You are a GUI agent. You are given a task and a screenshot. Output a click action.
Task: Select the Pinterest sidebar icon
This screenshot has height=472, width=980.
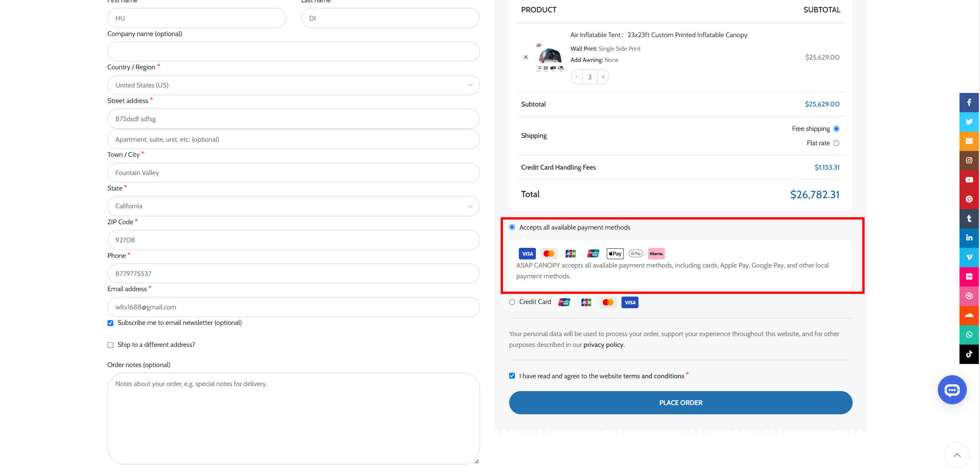(x=969, y=199)
